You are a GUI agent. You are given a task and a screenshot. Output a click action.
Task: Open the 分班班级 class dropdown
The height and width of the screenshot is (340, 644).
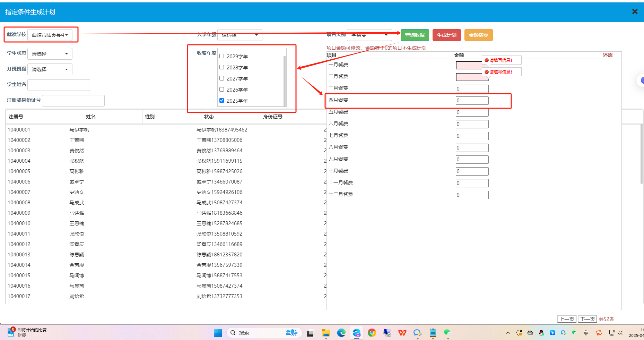(x=50, y=69)
